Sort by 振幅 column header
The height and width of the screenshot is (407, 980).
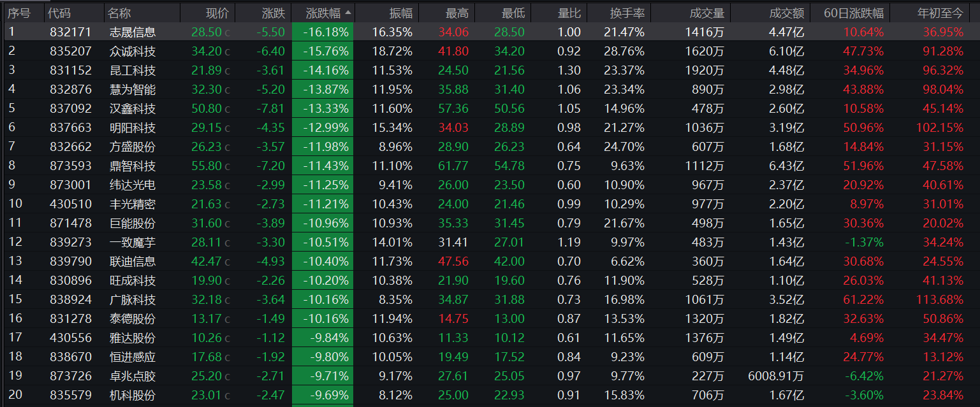(x=401, y=13)
